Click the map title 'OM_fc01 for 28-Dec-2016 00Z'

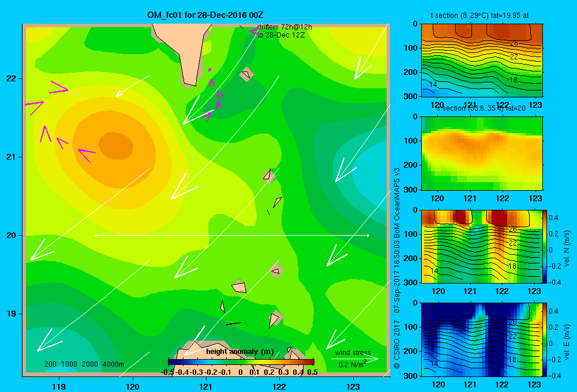pyautogui.click(x=205, y=15)
